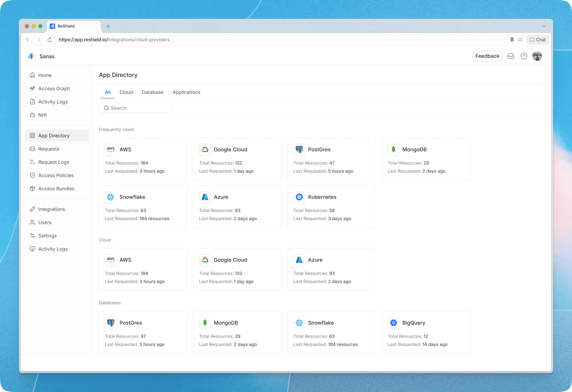This screenshot has height=392, width=572.
Task: Focus the app Search field
Action: click(136, 108)
